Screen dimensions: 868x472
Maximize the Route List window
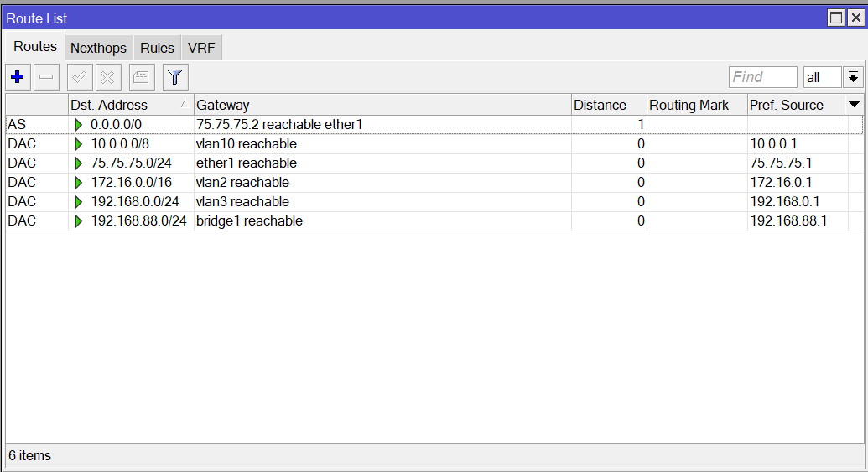[836, 18]
